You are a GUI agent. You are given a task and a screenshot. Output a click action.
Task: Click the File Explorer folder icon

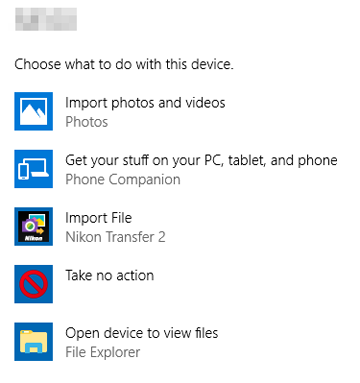tap(33, 342)
